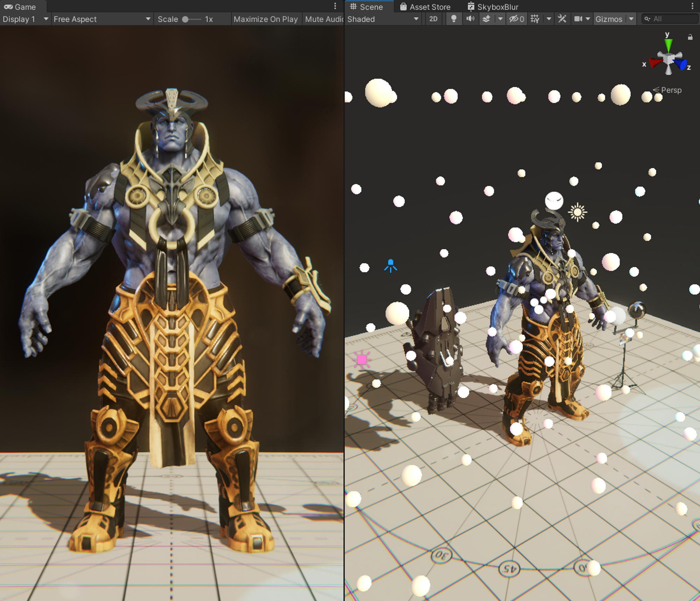
Task: Toggle scene audio speaker icon
Action: [470, 19]
